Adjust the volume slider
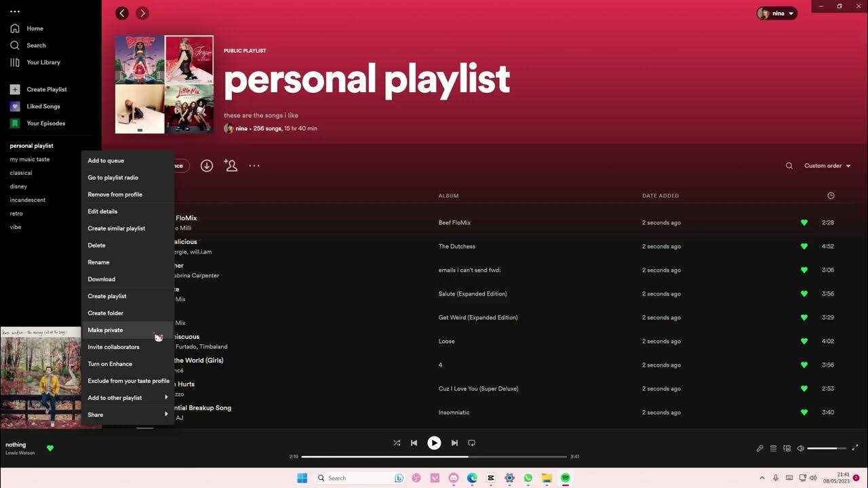This screenshot has height=488, width=868. (827, 448)
